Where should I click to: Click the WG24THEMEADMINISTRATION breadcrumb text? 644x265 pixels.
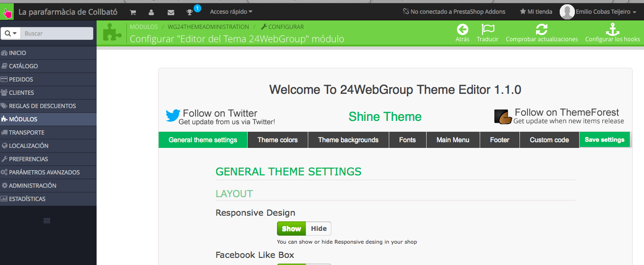tap(208, 27)
